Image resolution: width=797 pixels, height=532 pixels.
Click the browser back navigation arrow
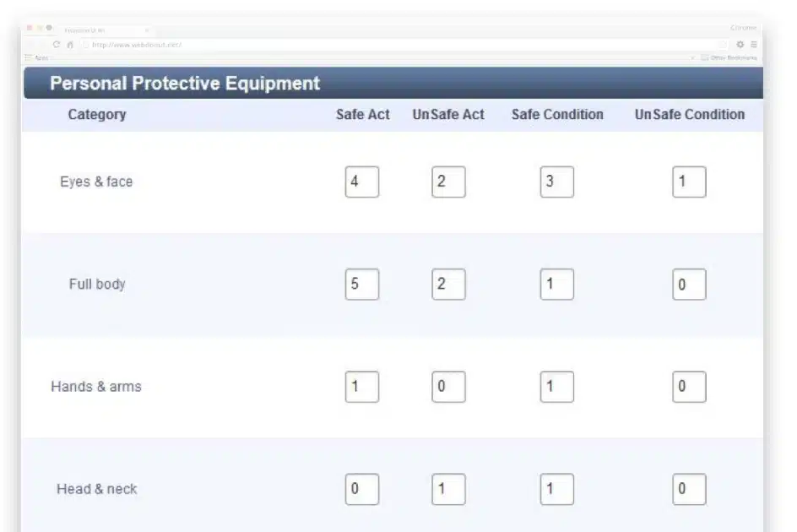click(32, 44)
